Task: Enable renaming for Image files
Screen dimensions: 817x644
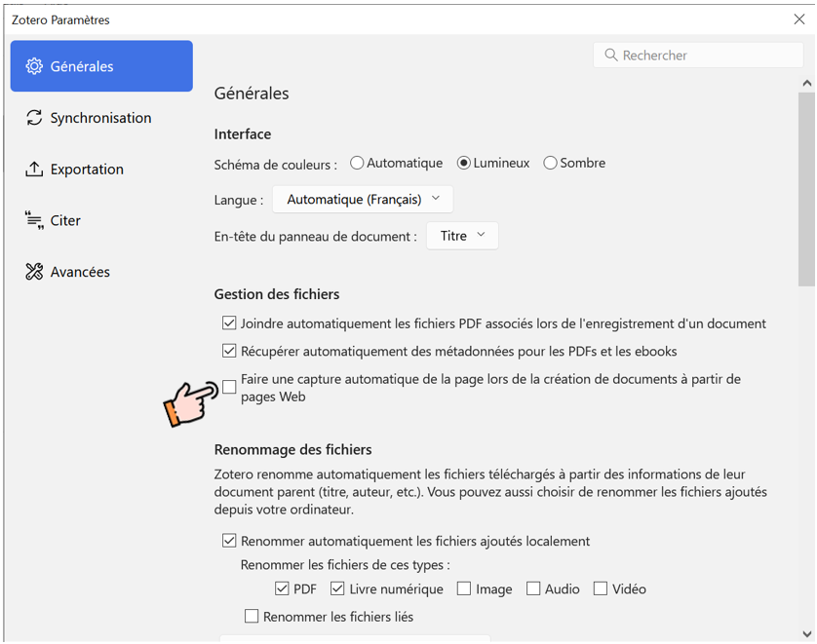Action: (464, 588)
